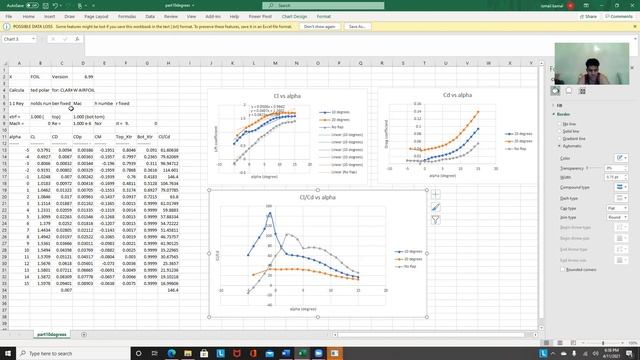Open the Compound type dropdown
The height and width of the screenshot is (360, 640).
(621, 187)
